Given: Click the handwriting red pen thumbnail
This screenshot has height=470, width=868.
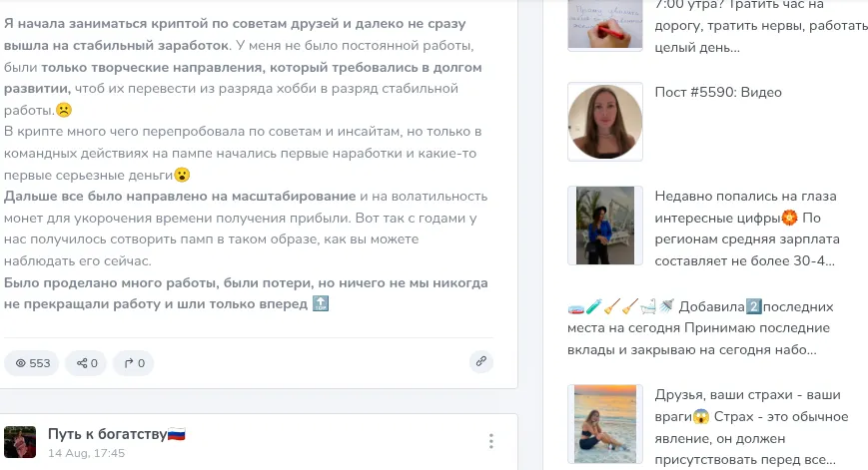Looking at the screenshot, I should pyautogui.click(x=605, y=24).
